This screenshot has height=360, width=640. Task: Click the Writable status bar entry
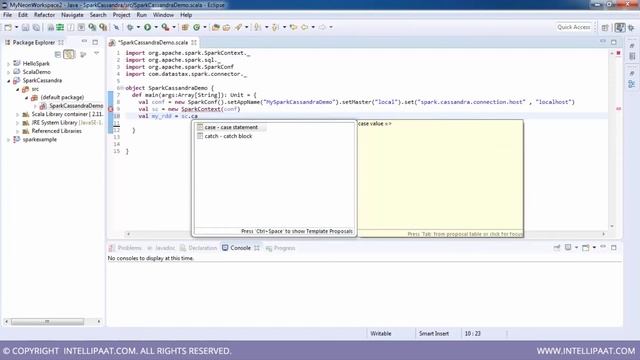coord(380,334)
